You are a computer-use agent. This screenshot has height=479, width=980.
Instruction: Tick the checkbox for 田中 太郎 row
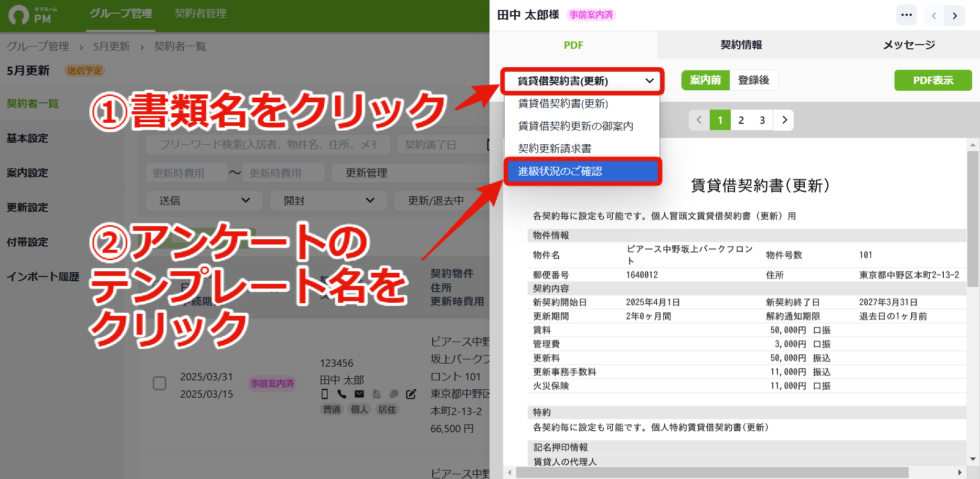pos(159,384)
